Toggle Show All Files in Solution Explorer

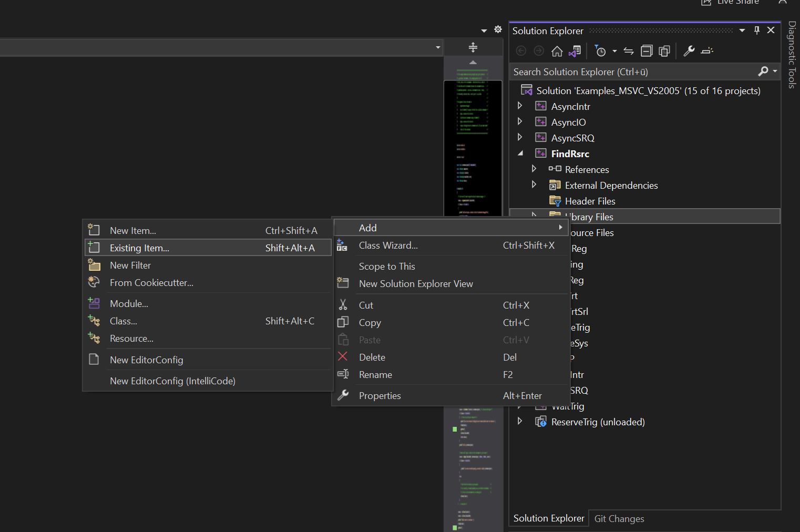point(664,51)
